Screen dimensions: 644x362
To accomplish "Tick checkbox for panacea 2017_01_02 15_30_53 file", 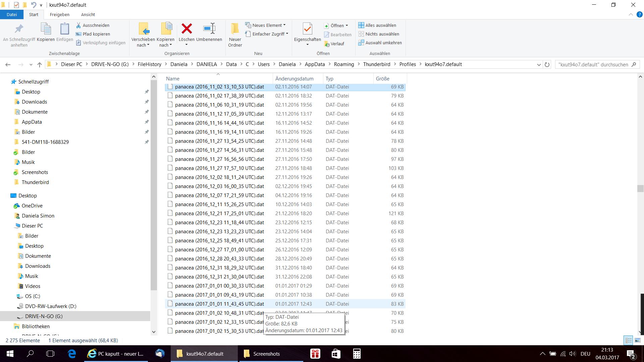I will pyautogui.click(x=170, y=331).
